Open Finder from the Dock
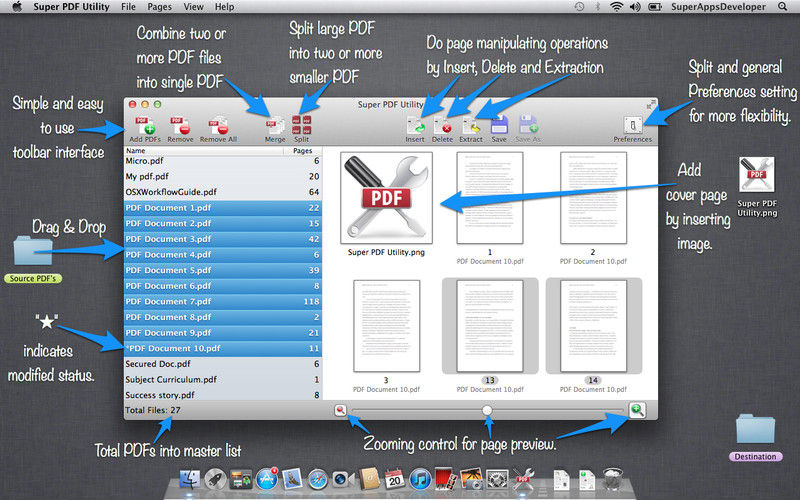Image resolution: width=800 pixels, height=500 pixels. pyautogui.click(x=190, y=480)
